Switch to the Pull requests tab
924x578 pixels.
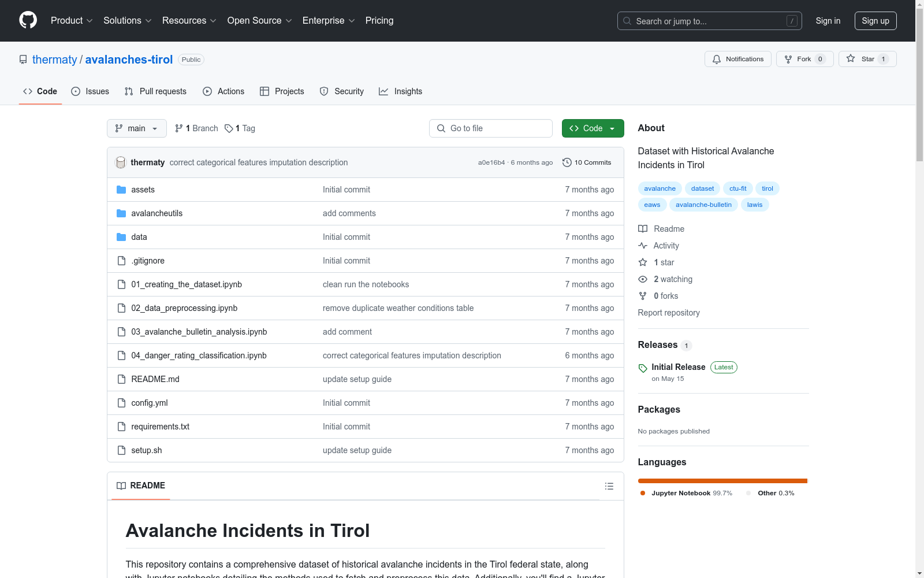(x=155, y=91)
